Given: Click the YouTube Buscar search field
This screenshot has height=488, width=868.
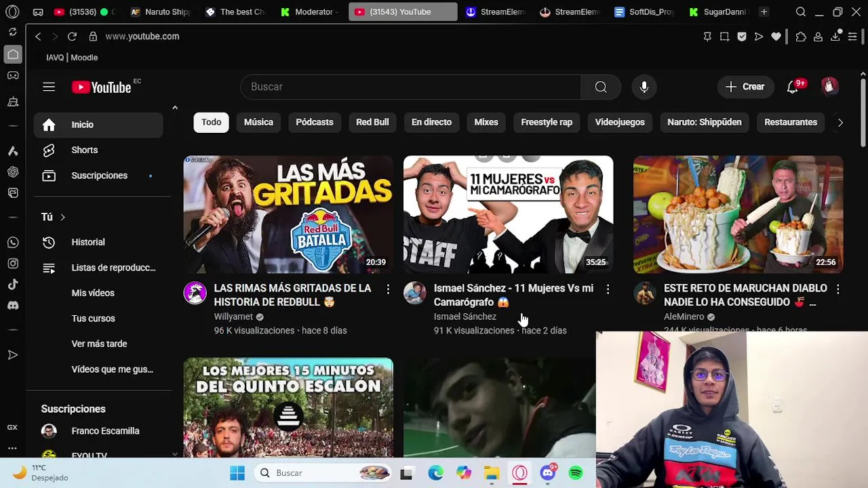Looking at the screenshot, I should (x=410, y=87).
